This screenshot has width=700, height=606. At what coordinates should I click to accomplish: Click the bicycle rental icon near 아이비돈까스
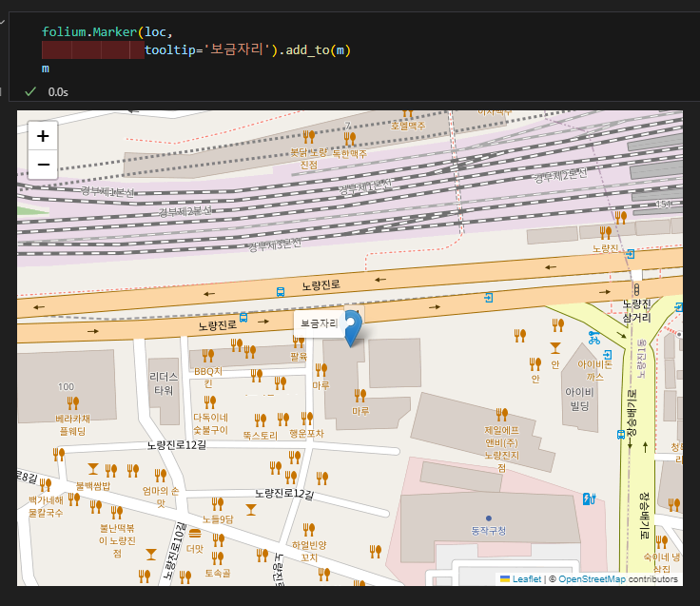click(x=594, y=336)
